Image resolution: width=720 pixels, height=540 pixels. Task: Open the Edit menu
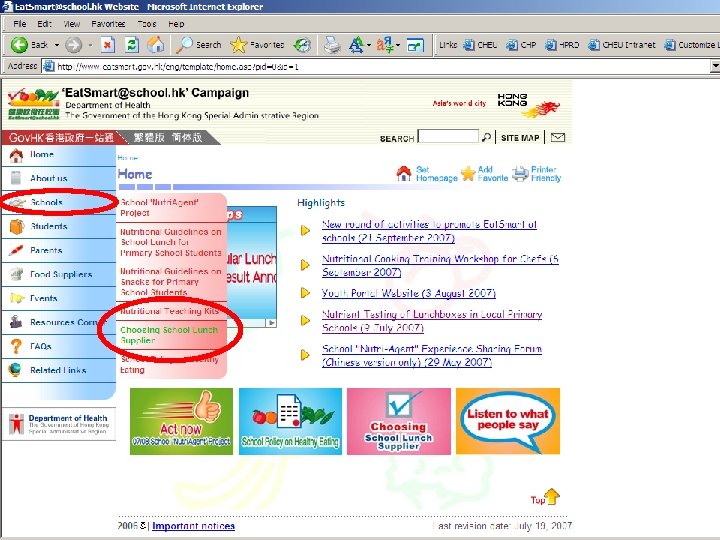(x=44, y=24)
